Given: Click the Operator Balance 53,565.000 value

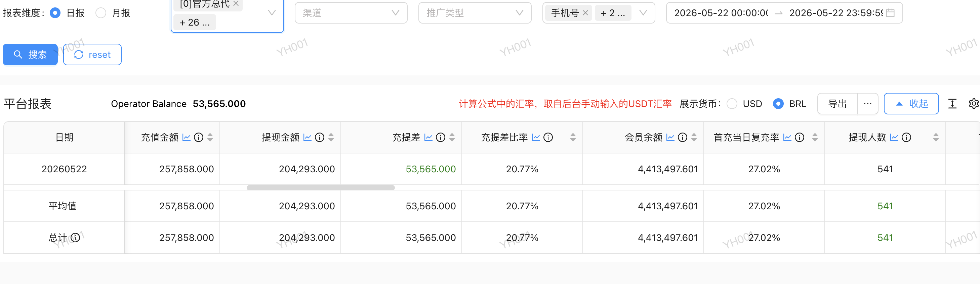Looking at the screenshot, I should coord(219,104).
